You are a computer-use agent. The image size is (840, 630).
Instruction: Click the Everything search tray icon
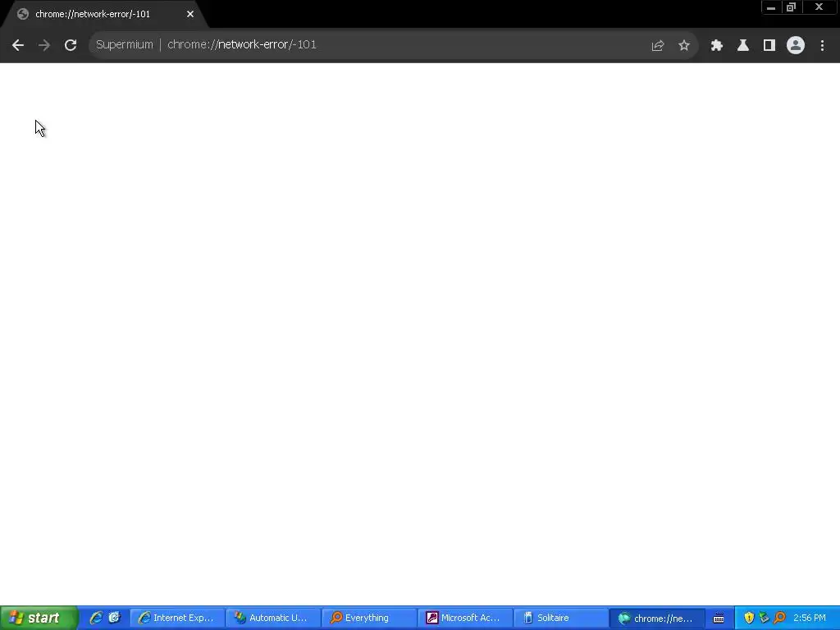779,618
